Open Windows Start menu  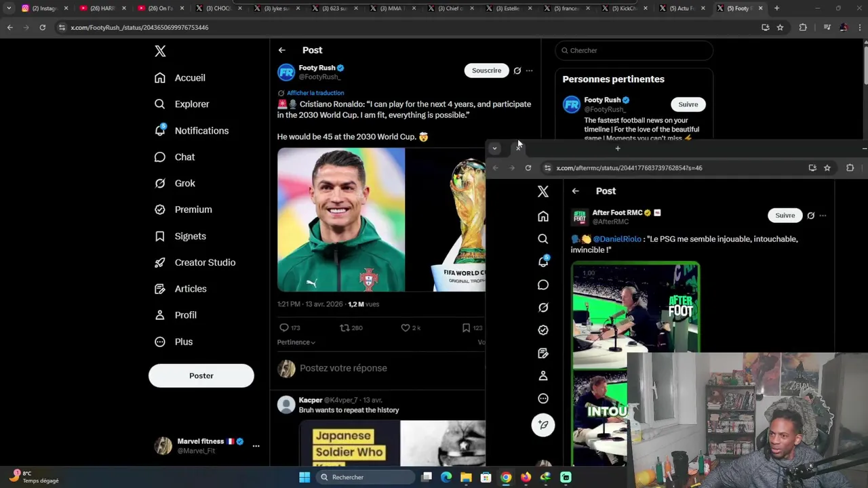click(x=304, y=477)
